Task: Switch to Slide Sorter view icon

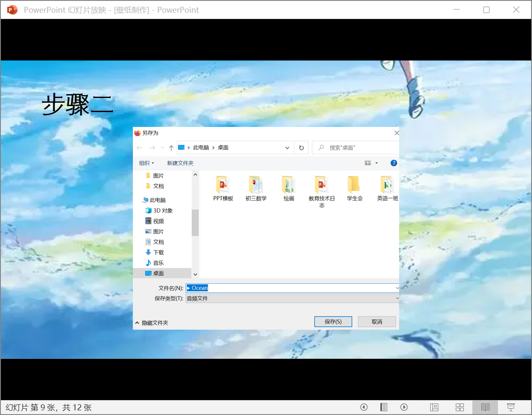Action: coord(460,407)
